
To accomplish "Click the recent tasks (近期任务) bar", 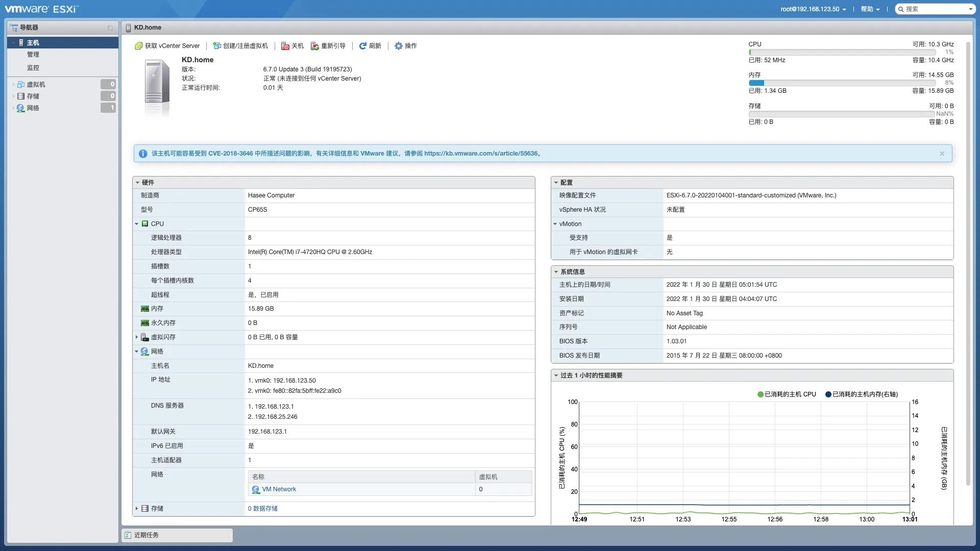I will pyautogui.click(x=177, y=535).
